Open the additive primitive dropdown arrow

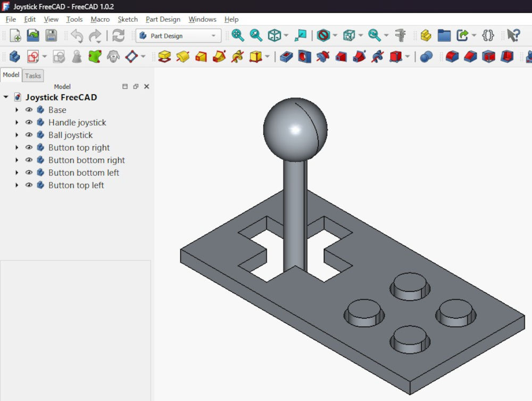click(x=268, y=56)
